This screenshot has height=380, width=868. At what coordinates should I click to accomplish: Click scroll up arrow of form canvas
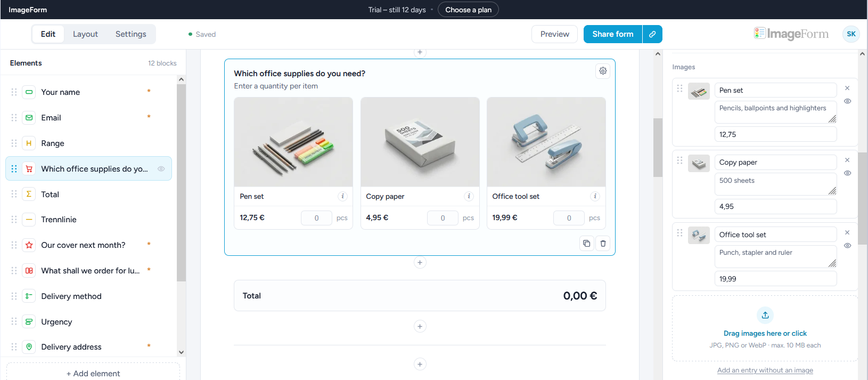point(658,54)
